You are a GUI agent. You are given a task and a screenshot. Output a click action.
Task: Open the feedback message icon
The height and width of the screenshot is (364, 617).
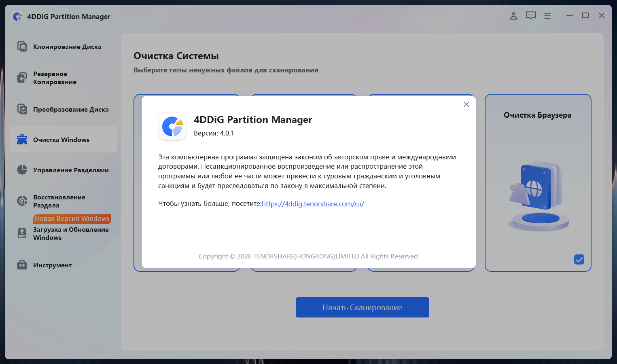click(531, 16)
